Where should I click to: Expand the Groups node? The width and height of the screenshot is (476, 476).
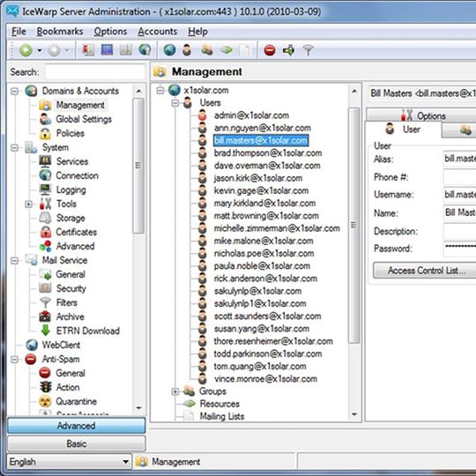(175, 391)
